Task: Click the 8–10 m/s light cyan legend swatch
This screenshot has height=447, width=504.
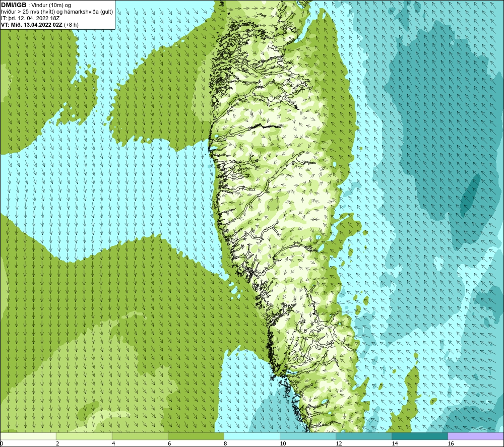Action: (252, 436)
